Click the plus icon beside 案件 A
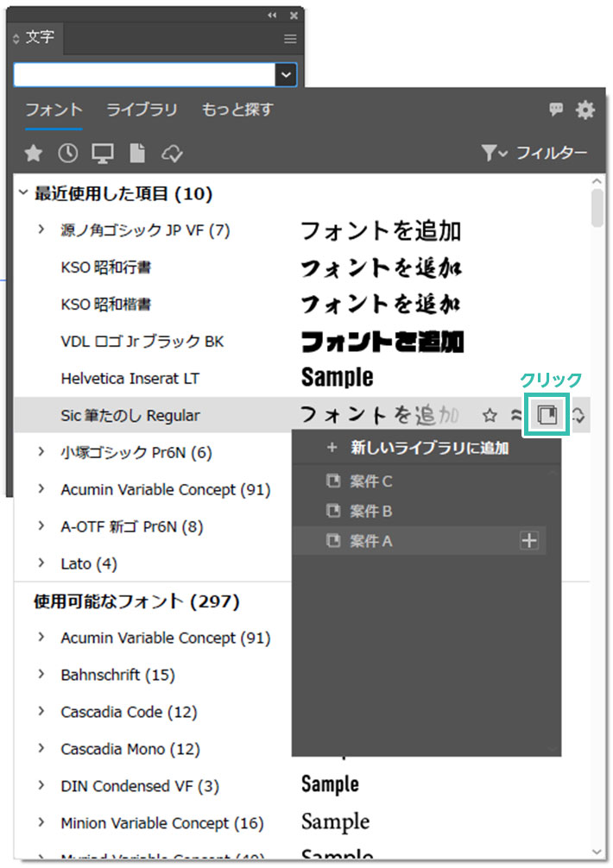Image resolution: width=613 pixels, height=868 pixels. [529, 541]
